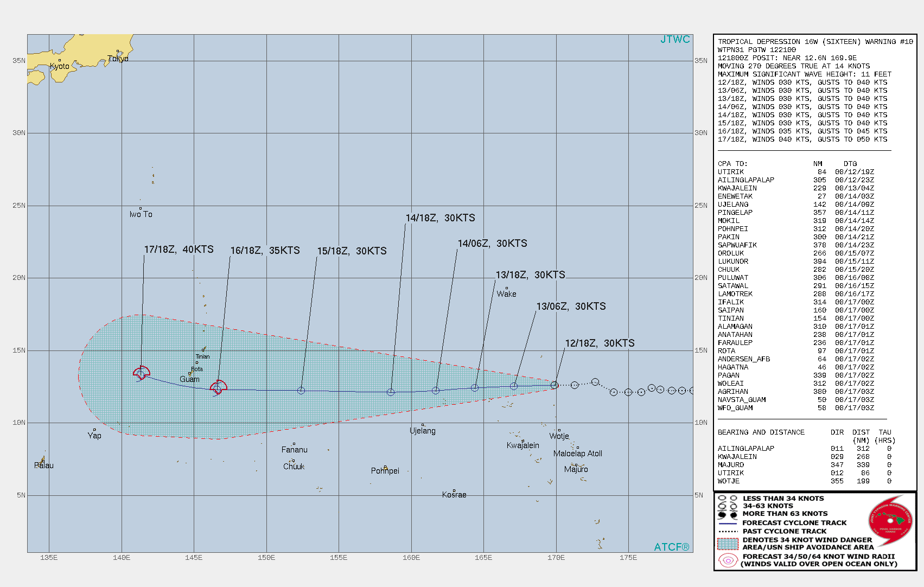924x587 pixels.
Task: Click the '14/06Z, 30KTS' forecast label
Action: pyautogui.click(x=493, y=244)
